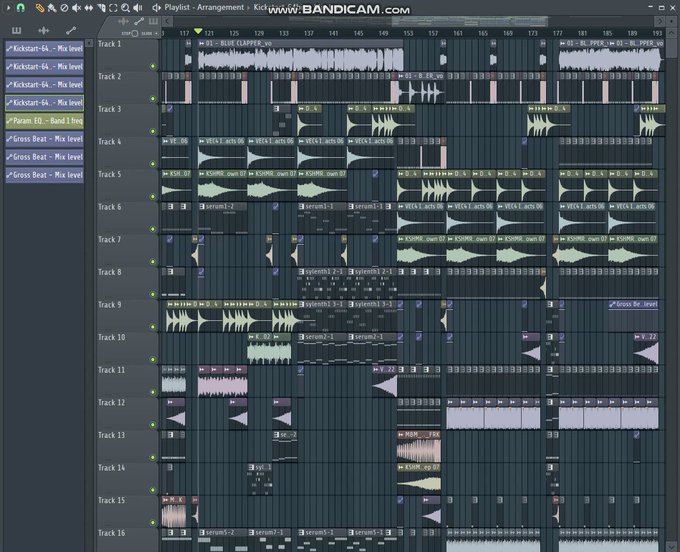Maximize the Playlist window

tap(661, 7)
